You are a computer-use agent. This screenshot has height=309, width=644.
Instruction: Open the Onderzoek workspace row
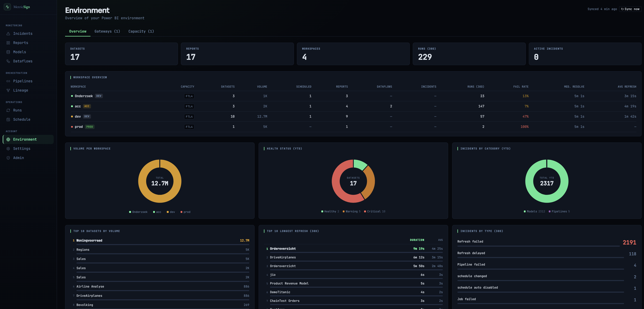click(84, 96)
